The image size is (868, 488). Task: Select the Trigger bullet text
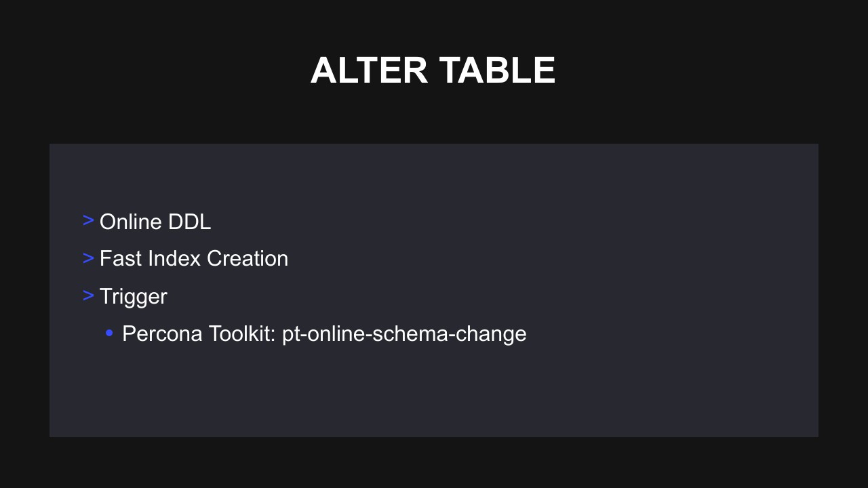[x=133, y=296]
